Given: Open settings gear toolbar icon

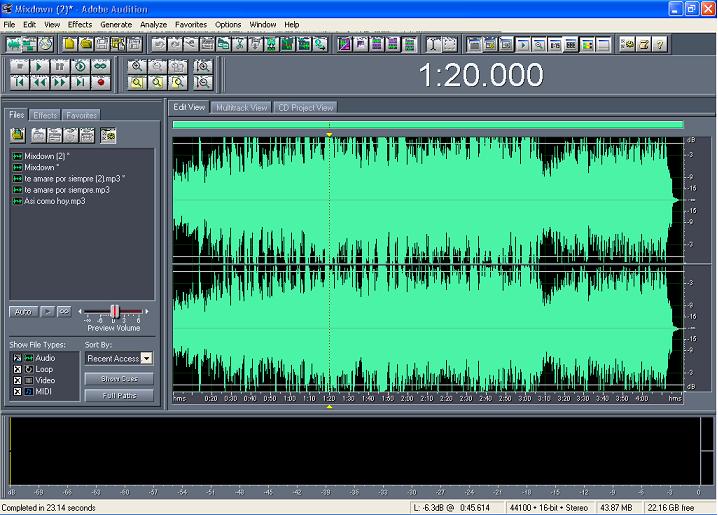Looking at the screenshot, I should pyautogui.click(x=627, y=44).
